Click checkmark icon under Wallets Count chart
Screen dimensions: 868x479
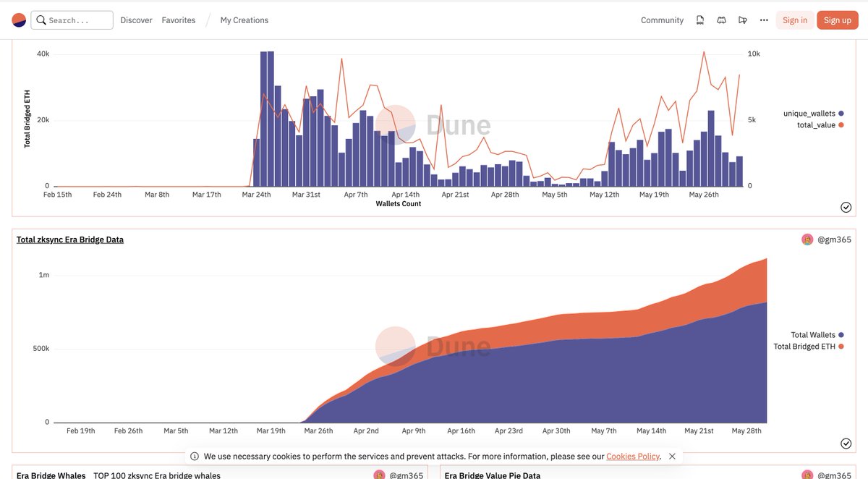846,207
